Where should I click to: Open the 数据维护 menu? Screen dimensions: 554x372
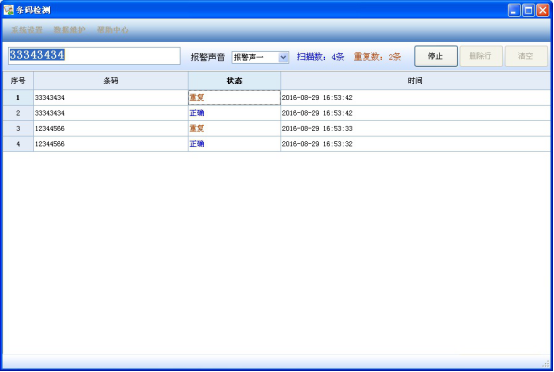tap(70, 30)
